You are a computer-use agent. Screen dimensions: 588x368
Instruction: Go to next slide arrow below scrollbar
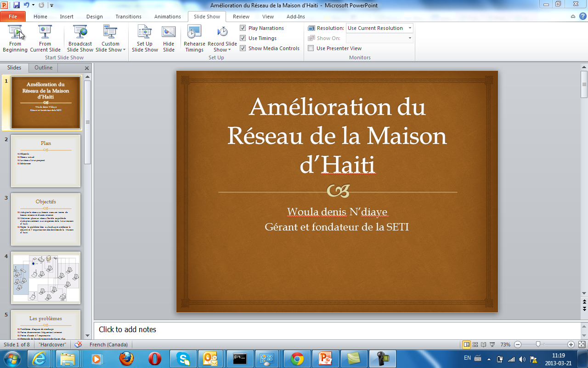[584, 310]
